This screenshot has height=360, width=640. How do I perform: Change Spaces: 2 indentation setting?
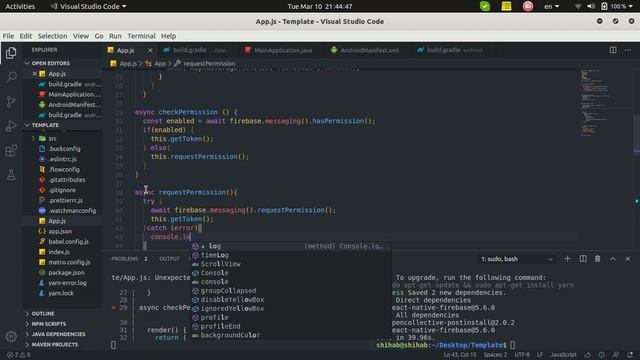click(495, 355)
